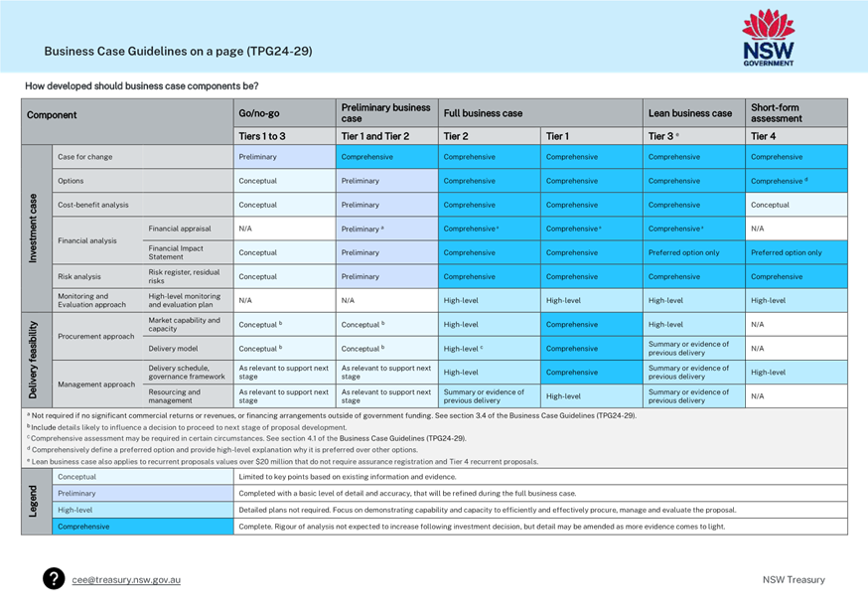The image size is (868, 614).
Task: Click 'High-level c' cell in Delivery model row
Action: 490,349
